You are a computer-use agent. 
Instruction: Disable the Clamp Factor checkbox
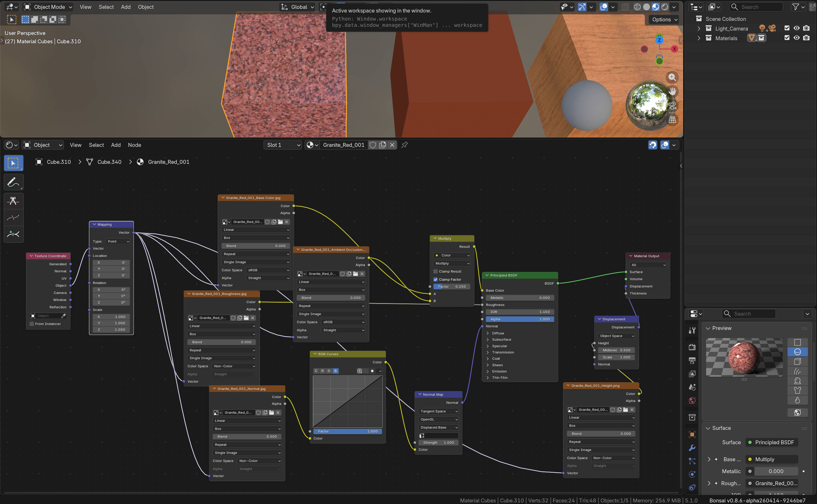(x=435, y=279)
